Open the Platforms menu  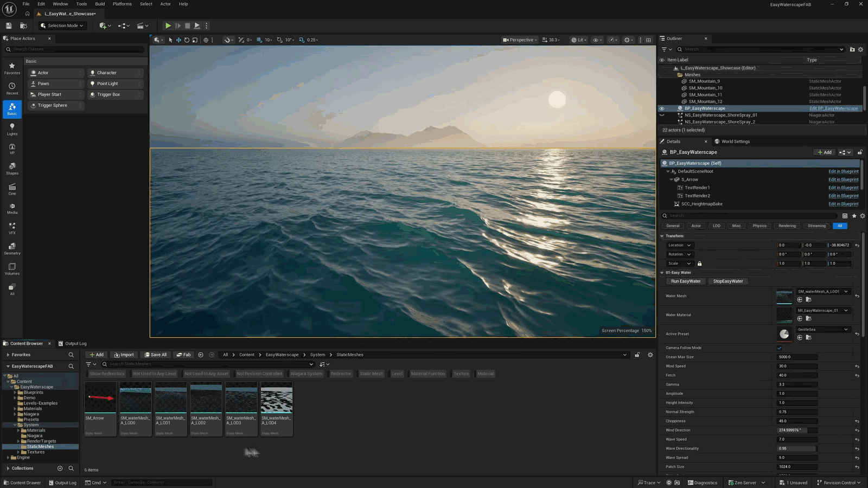tap(122, 4)
